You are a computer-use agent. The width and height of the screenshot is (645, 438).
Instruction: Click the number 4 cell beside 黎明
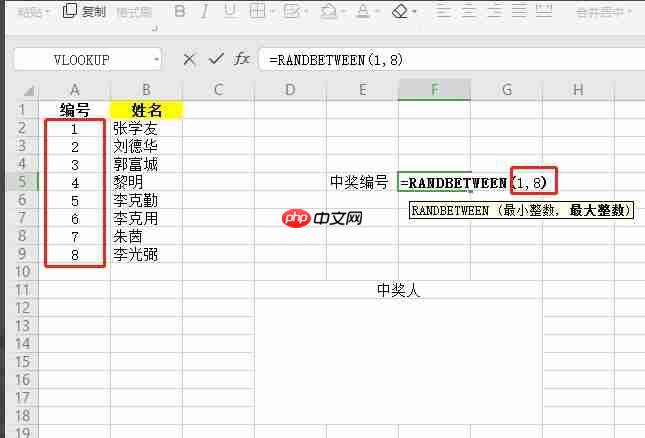pos(74,182)
